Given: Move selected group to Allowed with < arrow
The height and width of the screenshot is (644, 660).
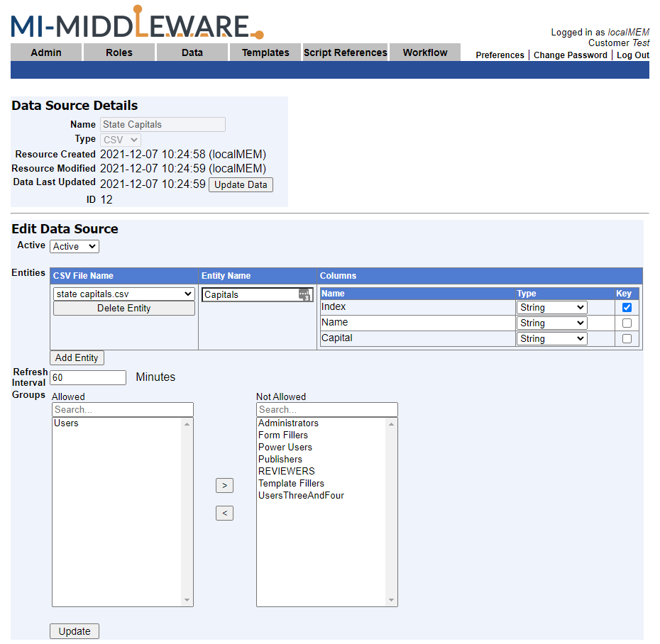Looking at the screenshot, I should [224, 513].
